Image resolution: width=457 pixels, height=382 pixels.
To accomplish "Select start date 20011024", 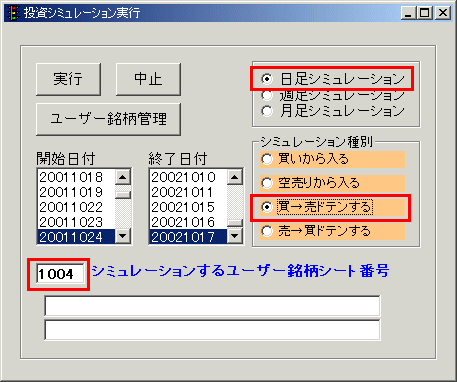I will [76, 237].
